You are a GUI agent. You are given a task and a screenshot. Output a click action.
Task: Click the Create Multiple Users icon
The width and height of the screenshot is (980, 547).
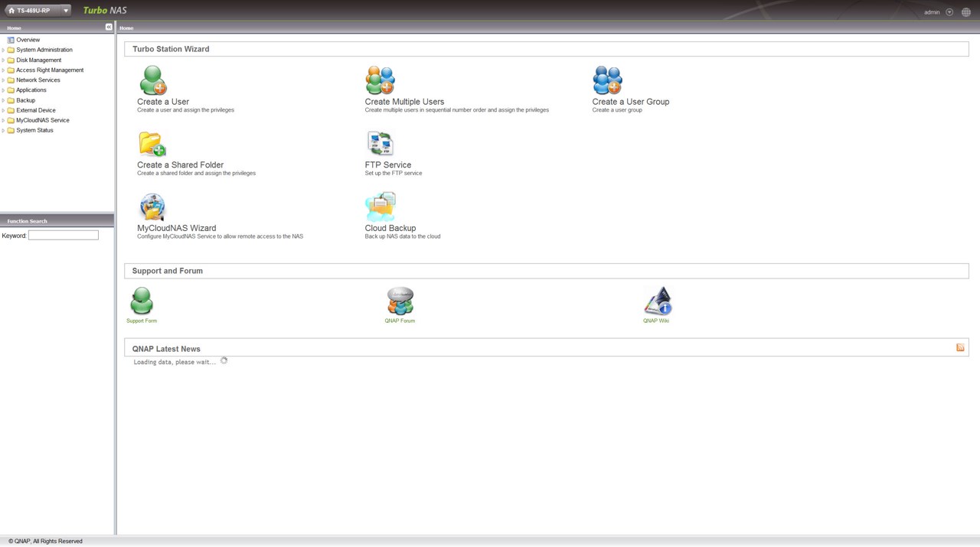click(380, 80)
